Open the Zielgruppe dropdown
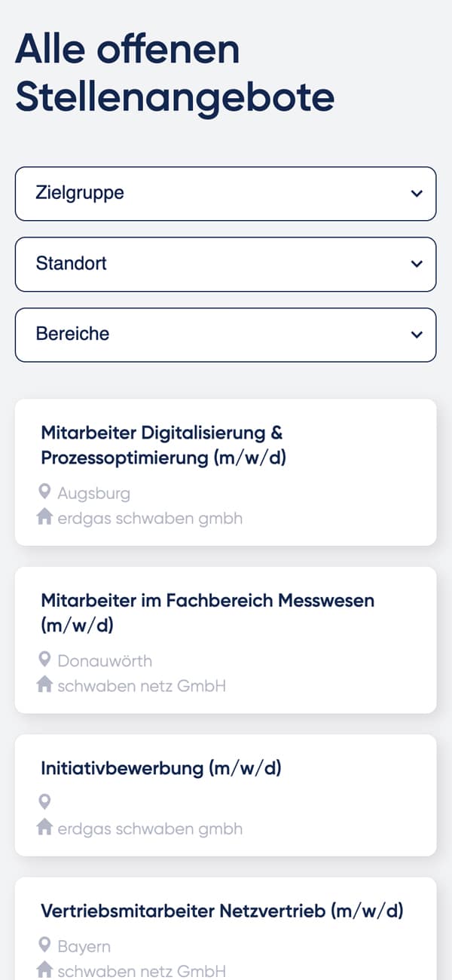This screenshot has width=452, height=980. coord(225,194)
